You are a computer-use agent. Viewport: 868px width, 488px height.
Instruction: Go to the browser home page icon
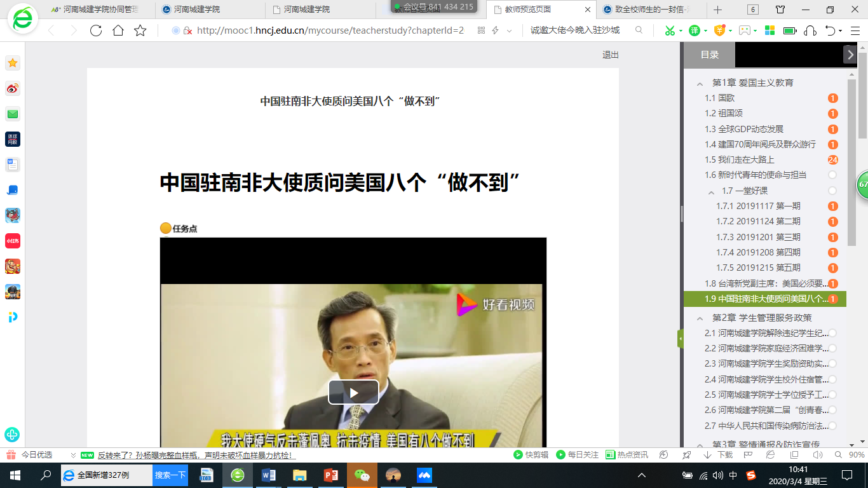pyautogui.click(x=118, y=30)
